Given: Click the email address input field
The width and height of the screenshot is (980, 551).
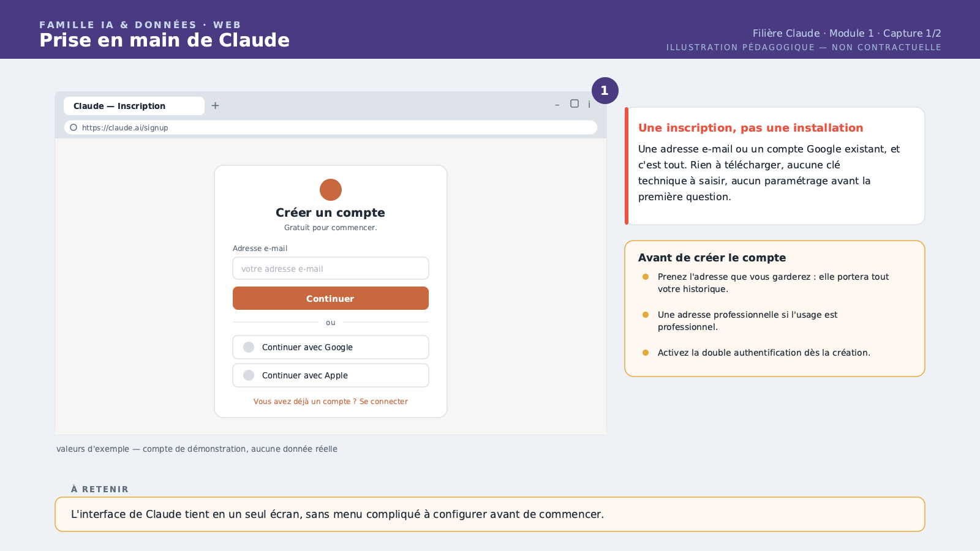Looking at the screenshot, I should 331,268.
